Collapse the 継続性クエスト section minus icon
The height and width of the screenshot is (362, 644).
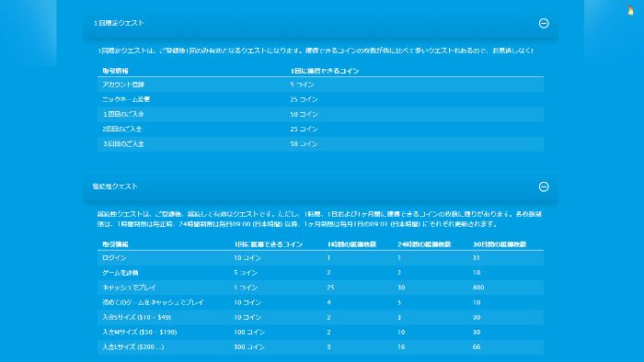pos(544,187)
